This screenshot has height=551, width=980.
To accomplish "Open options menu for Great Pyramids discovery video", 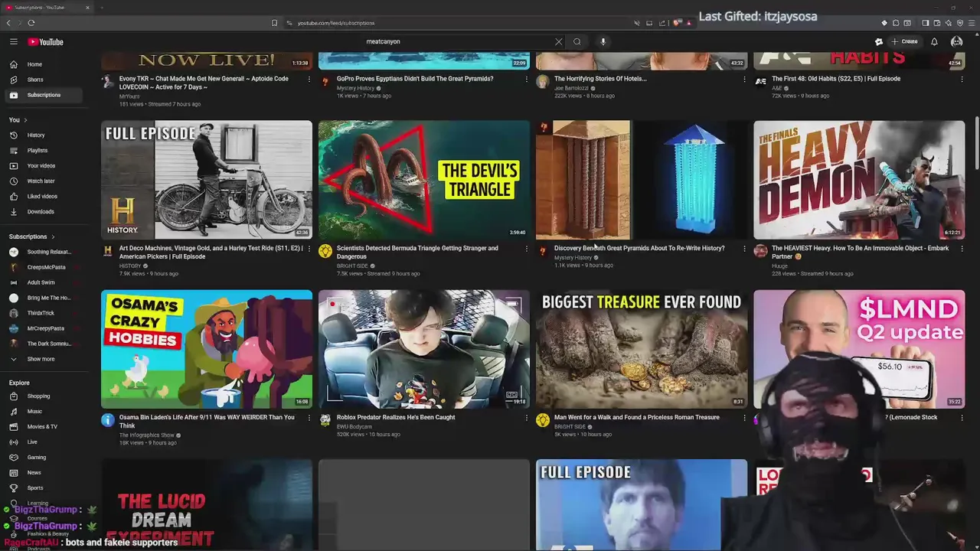I will [744, 249].
